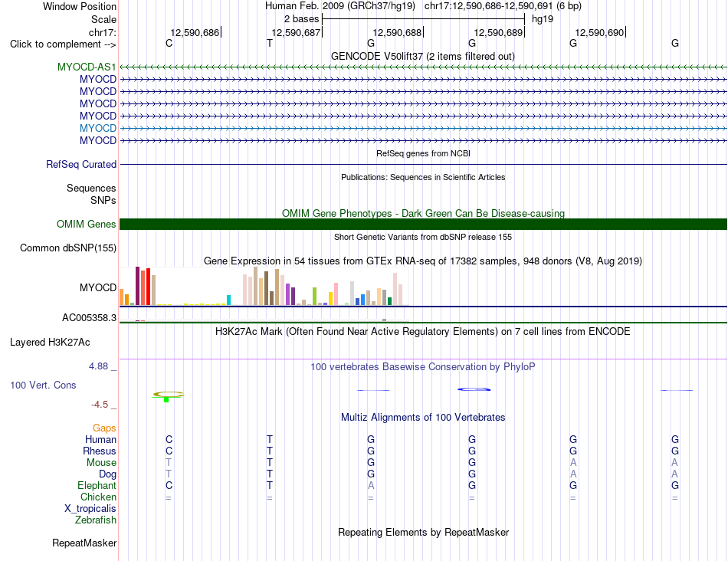728x561 pixels.
Task: Click the dark green OMIM Genes bar
Action: pyautogui.click(x=423, y=225)
